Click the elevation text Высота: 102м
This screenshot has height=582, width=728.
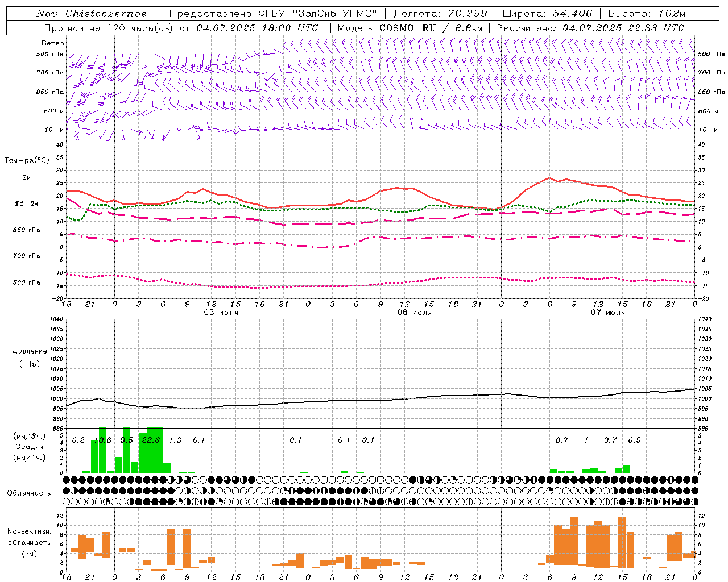pyautogui.click(x=647, y=14)
